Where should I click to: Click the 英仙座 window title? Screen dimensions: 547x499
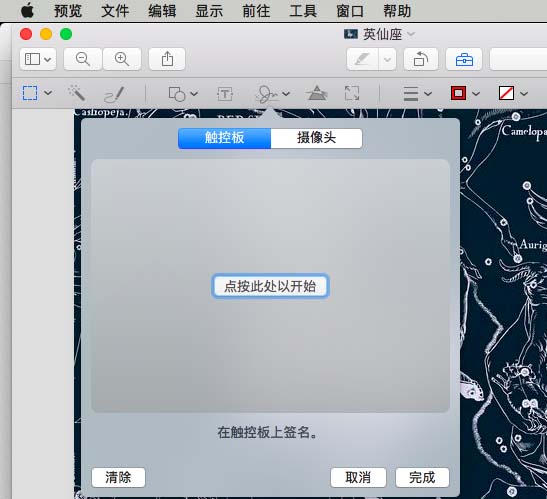coord(383,34)
